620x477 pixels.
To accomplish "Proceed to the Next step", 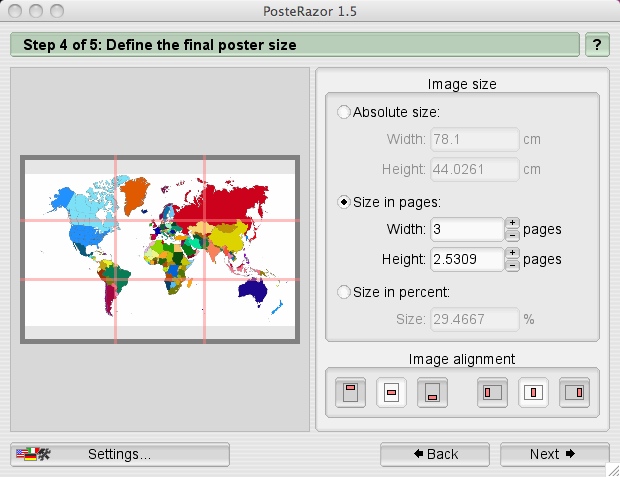I will click(555, 454).
